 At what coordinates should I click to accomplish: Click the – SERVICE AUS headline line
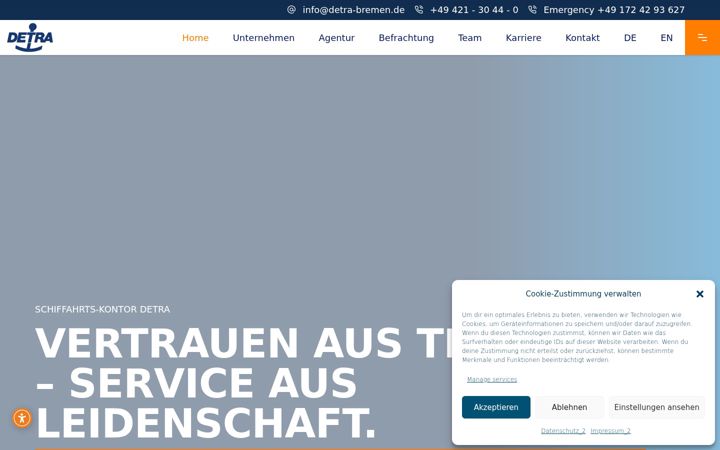pos(196,383)
